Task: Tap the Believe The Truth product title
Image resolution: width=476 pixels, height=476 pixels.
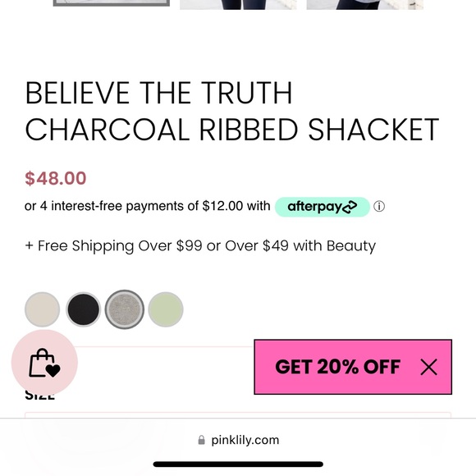Action: [x=232, y=111]
